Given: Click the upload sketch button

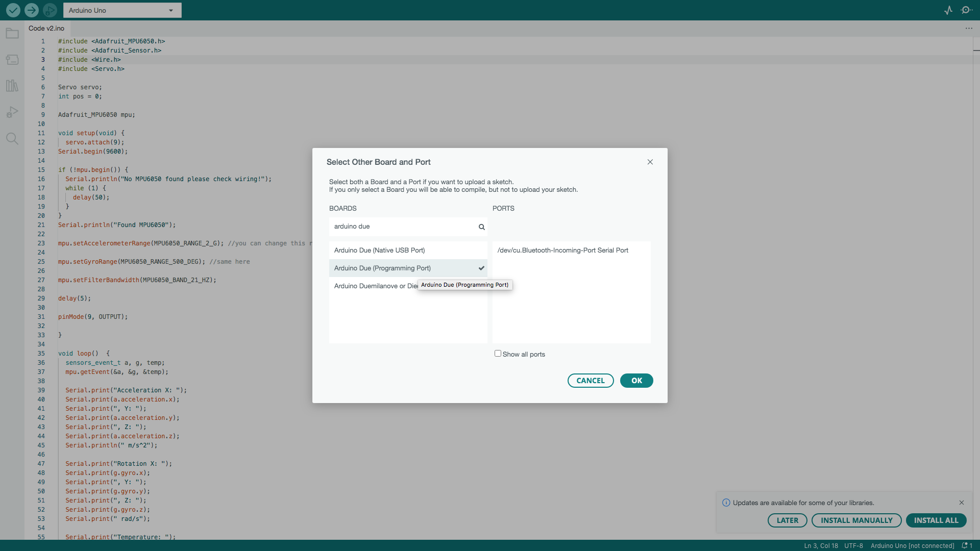Looking at the screenshot, I should 31,10.
